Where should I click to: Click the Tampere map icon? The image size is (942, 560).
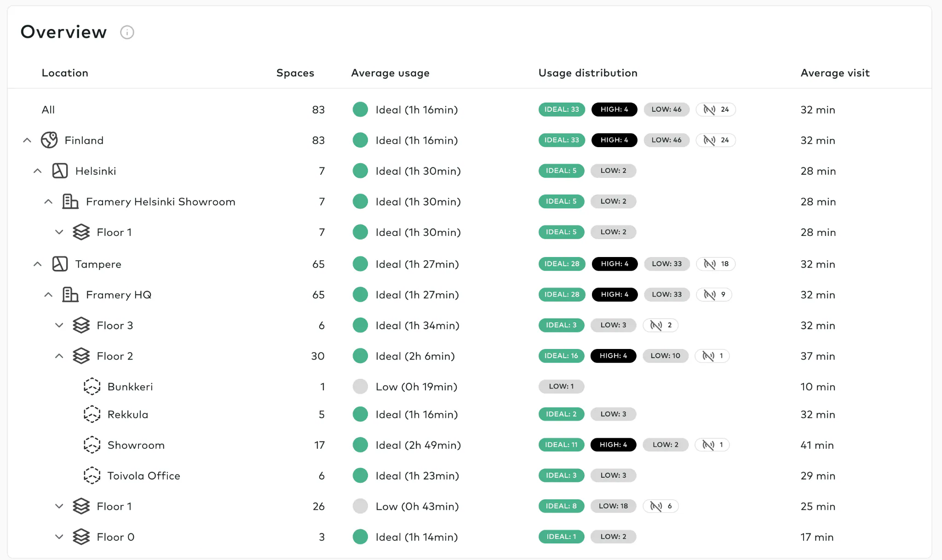(x=60, y=264)
